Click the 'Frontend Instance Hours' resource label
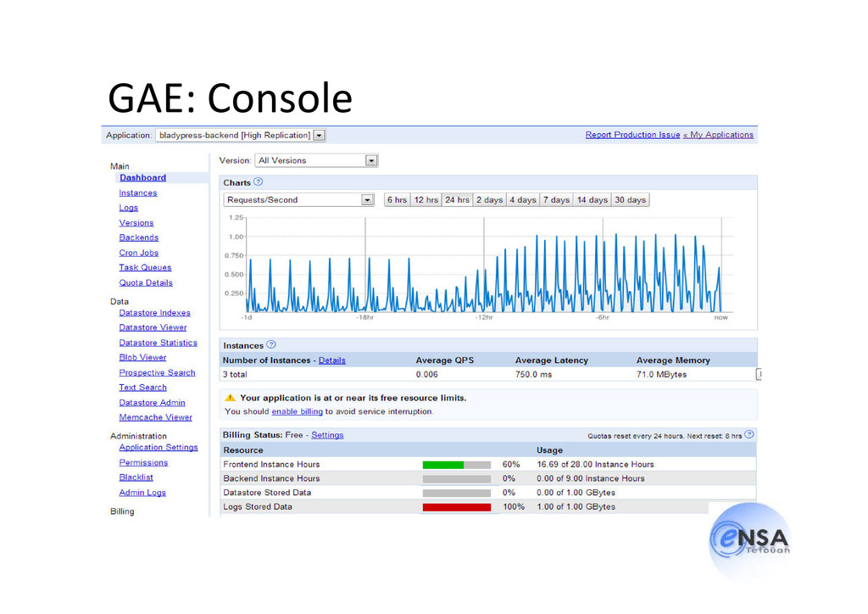The height and width of the screenshot is (614, 868). pyautogui.click(x=271, y=465)
